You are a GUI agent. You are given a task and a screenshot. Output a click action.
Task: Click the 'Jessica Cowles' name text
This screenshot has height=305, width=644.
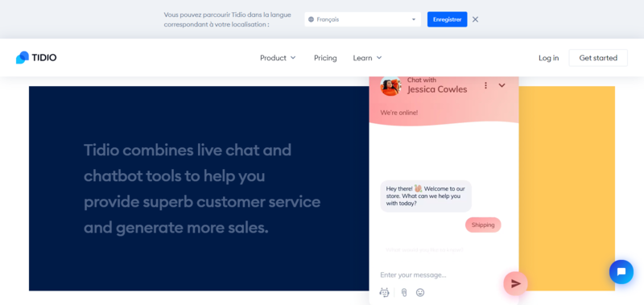point(437,89)
